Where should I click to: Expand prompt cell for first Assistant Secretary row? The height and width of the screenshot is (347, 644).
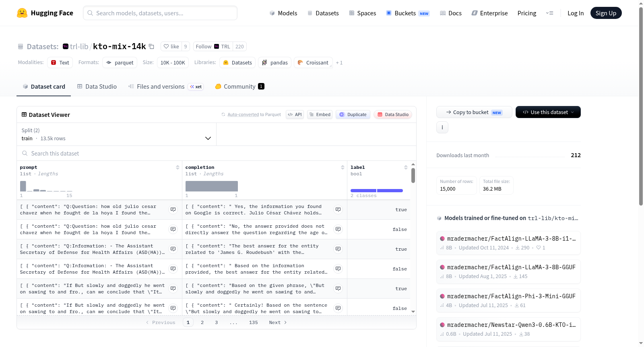[173, 249]
